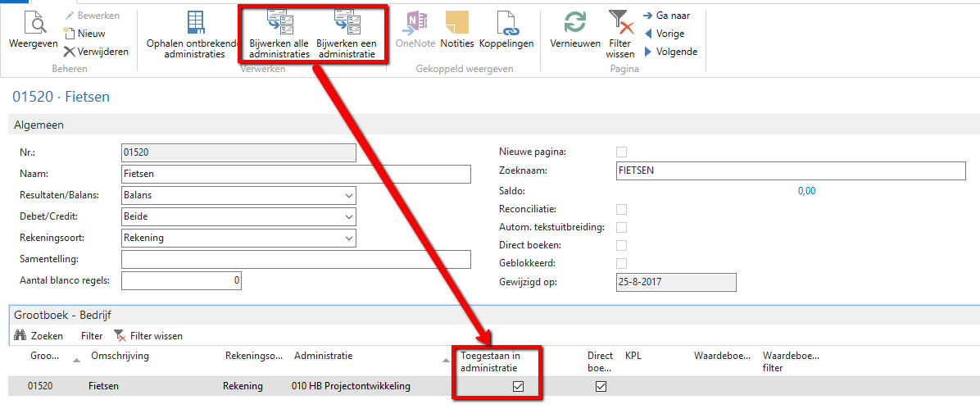980x409 pixels.
Task: Click the Weergeven magnifier icon
Action: click(x=33, y=23)
